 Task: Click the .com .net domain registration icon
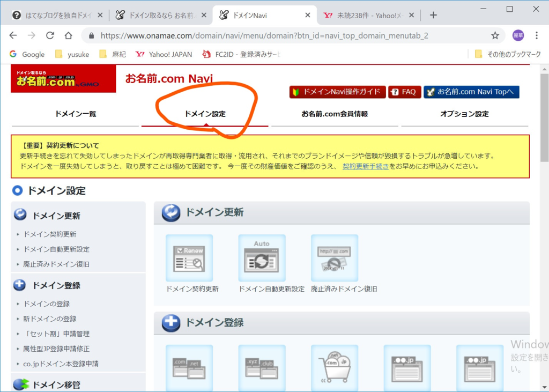tap(189, 368)
